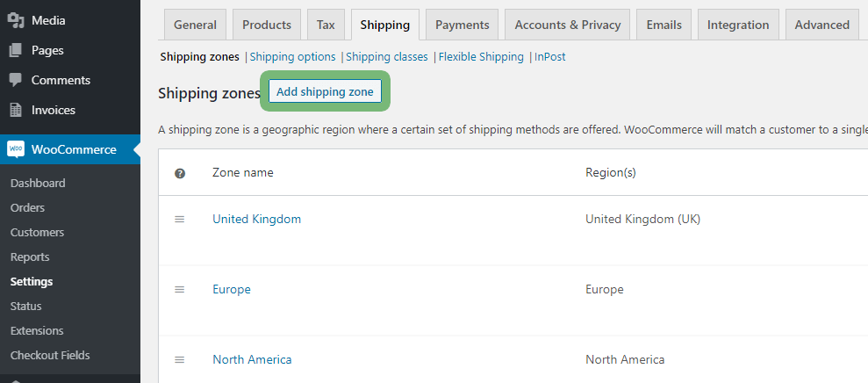868x383 pixels.
Task: Select the WooCommerce menu item
Action: click(70, 149)
